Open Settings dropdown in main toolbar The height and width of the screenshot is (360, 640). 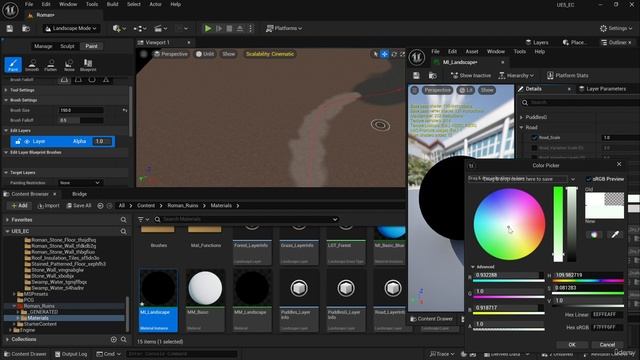coord(616,28)
